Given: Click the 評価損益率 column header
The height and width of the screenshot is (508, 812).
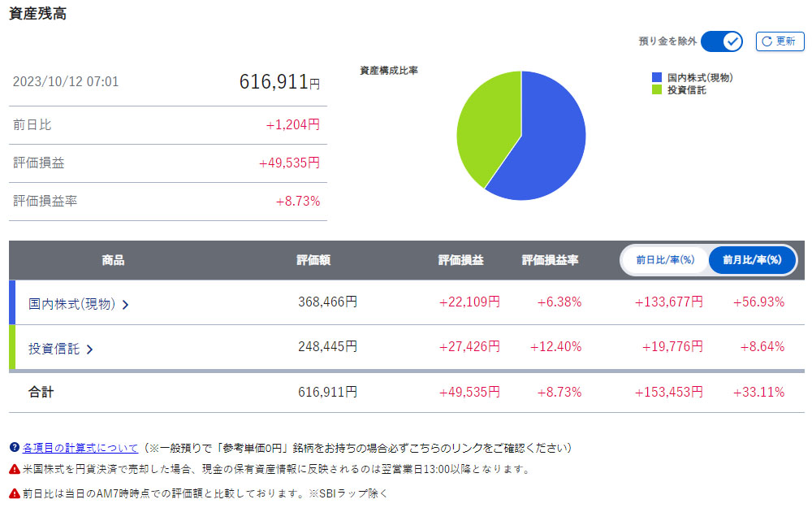Looking at the screenshot, I should coord(550,260).
